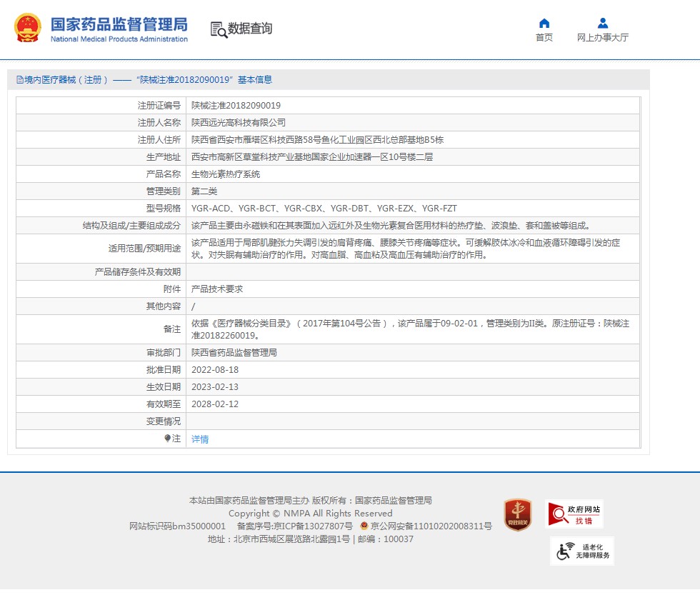Select approval date 2022-08-18
The image size is (700, 600).
coord(215,370)
